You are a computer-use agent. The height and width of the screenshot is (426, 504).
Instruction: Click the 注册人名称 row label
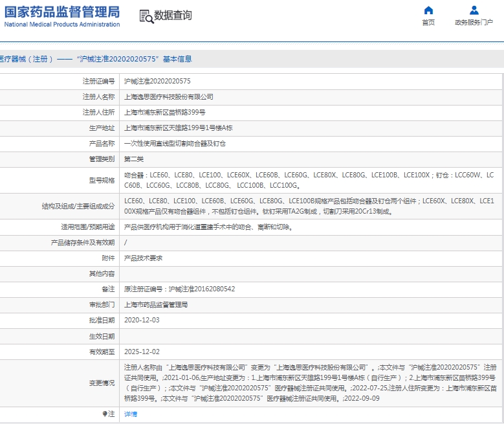(99, 97)
